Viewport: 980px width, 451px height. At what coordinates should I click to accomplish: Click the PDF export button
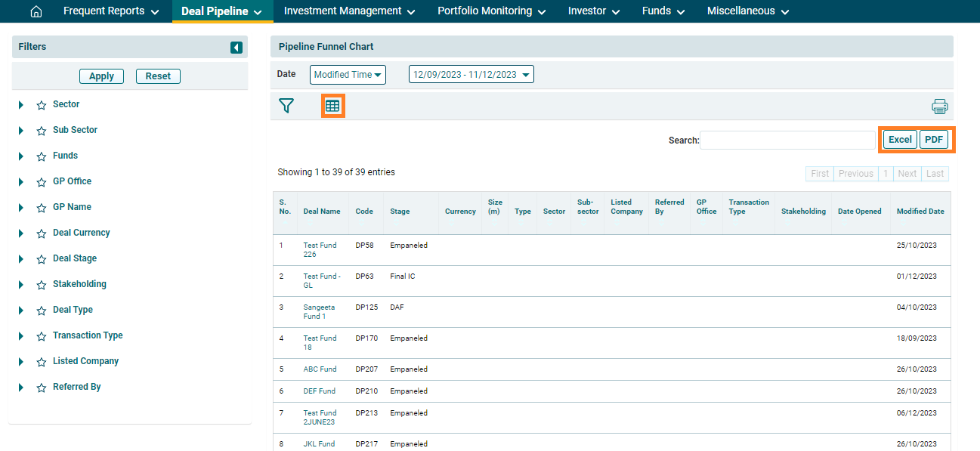(x=934, y=140)
